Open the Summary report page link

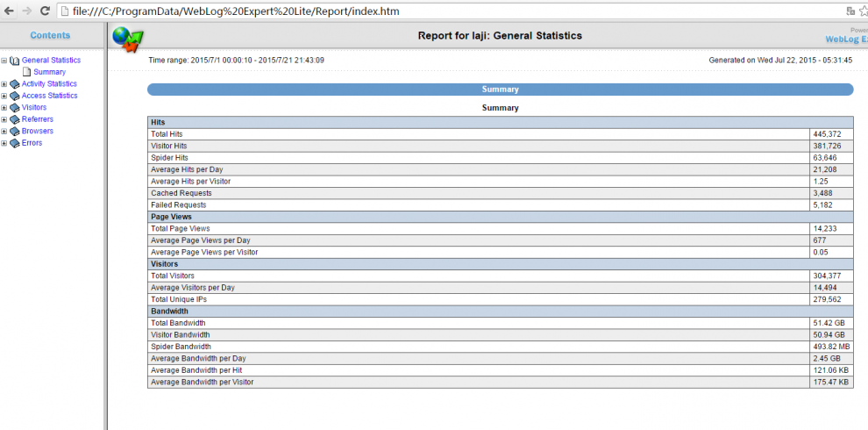pyautogui.click(x=49, y=72)
